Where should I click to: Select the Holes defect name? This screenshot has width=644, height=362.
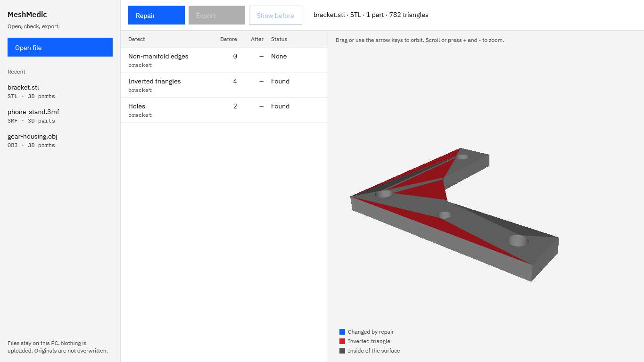[x=137, y=106]
